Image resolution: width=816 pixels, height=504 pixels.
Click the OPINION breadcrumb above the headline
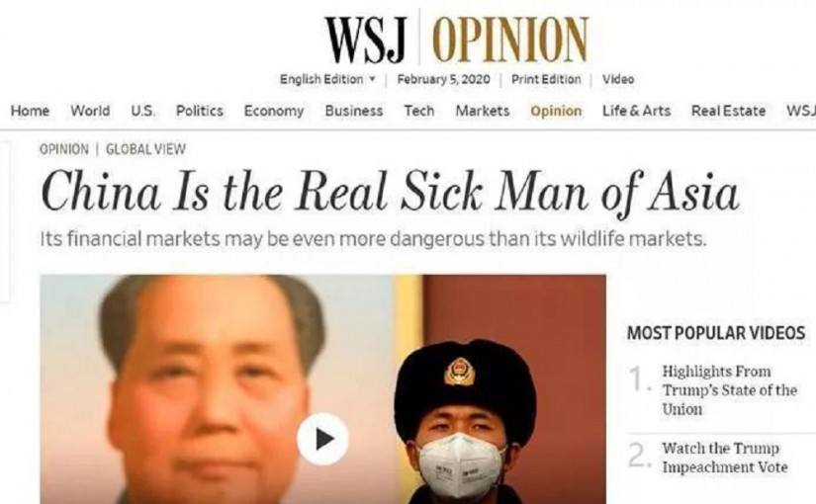(64, 149)
